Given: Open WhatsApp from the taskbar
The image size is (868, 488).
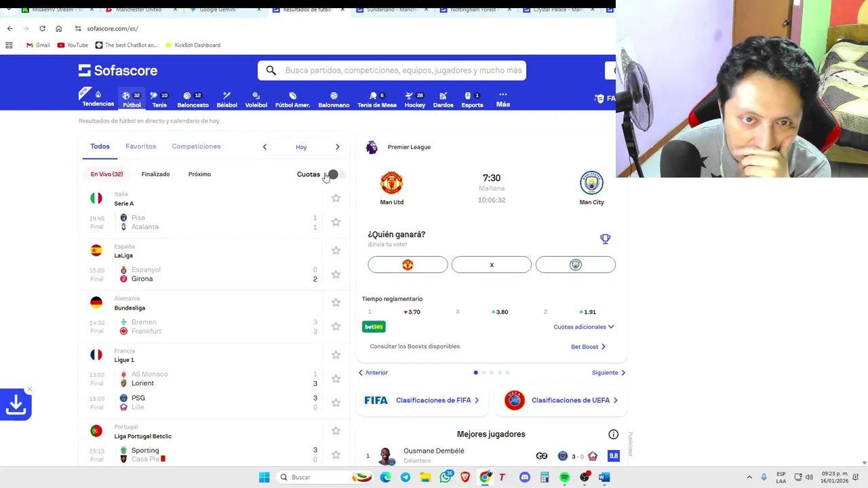Looking at the screenshot, I should [446, 477].
